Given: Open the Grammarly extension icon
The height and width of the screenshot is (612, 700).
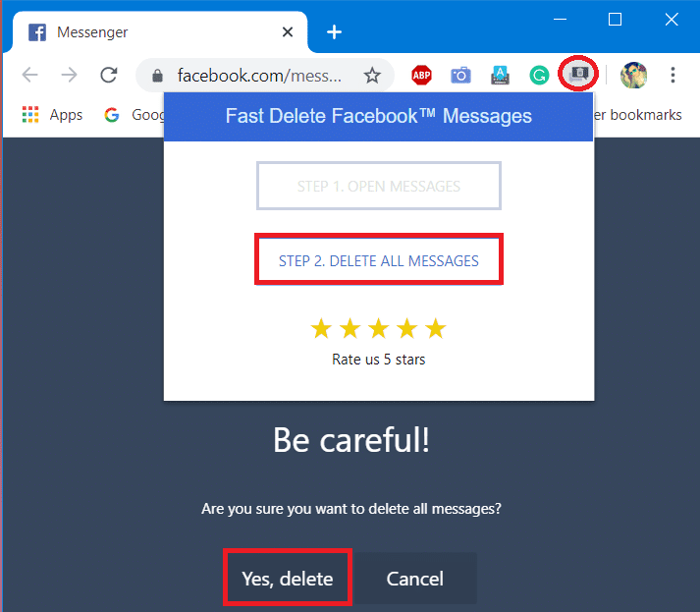Looking at the screenshot, I should (539, 75).
